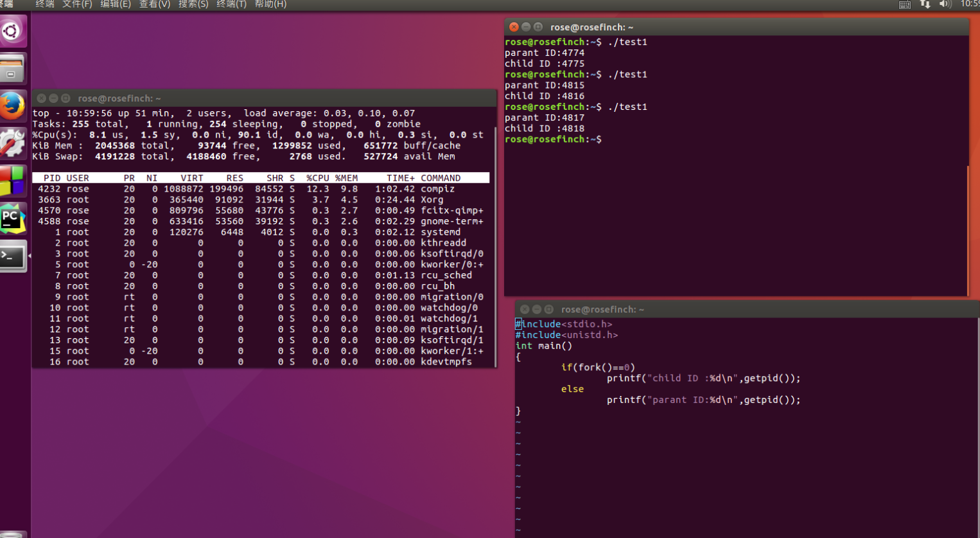
Task: Open System Settings wrench icon
Action: point(12,143)
